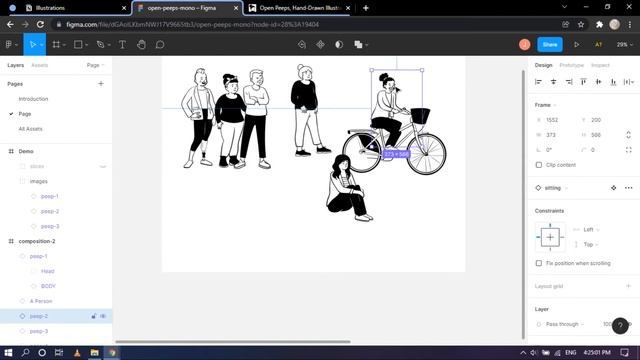Open Pass through blend mode dropdown
The height and width of the screenshot is (360, 640).
(x=564, y=324)
